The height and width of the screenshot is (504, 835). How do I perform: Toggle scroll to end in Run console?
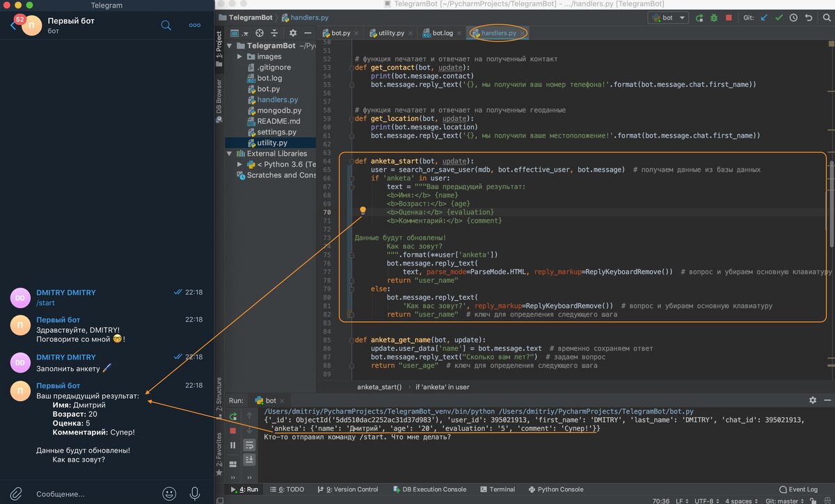[249, 460]
